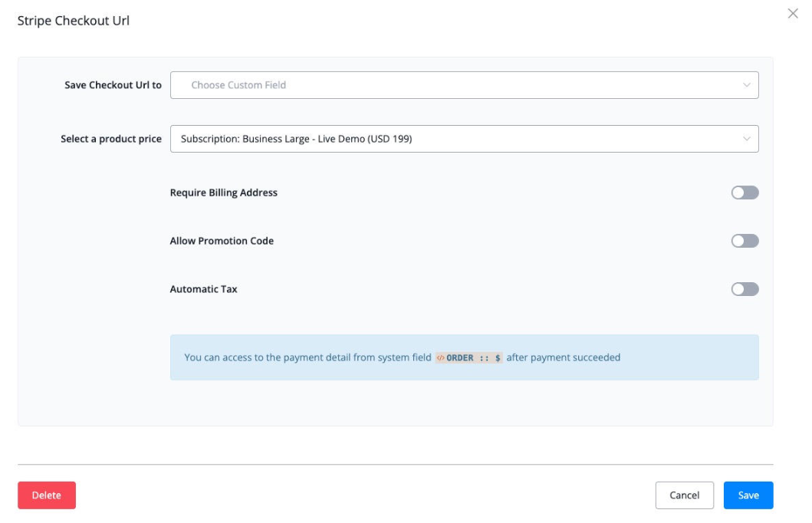The width and height of the screenshot is (812, 523).
Task: Turn on Allow Promotion Code switch
Action: tap(744, 241)
